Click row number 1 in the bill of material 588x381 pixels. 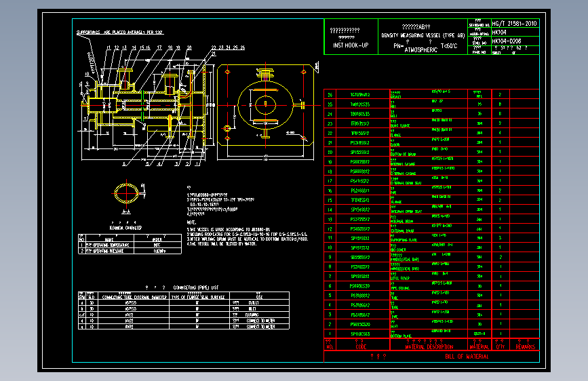[330, 334]
